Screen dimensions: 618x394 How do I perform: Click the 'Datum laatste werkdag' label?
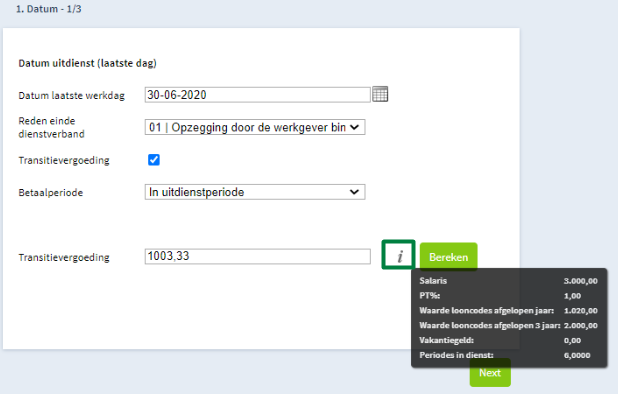(x=71, y=95)
